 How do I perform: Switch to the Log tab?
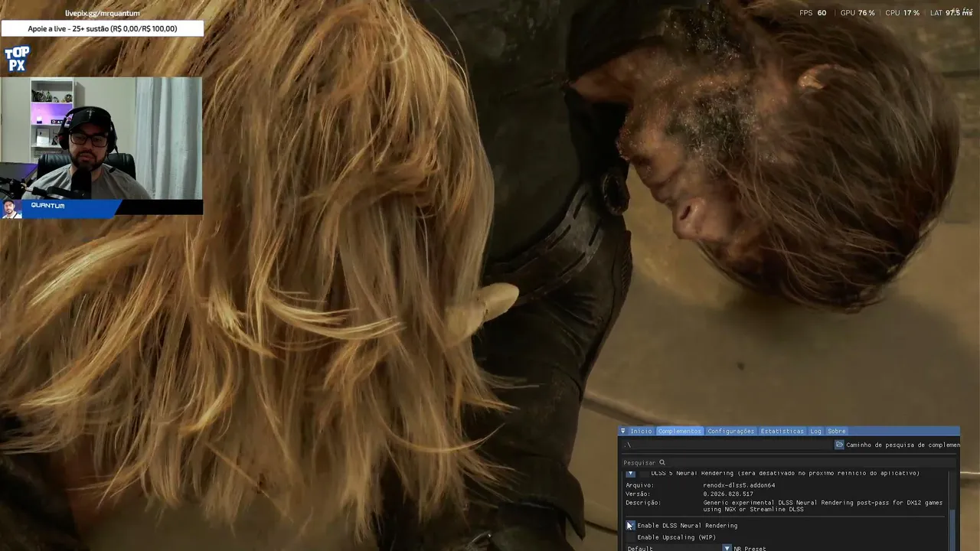tap(815, 431)
